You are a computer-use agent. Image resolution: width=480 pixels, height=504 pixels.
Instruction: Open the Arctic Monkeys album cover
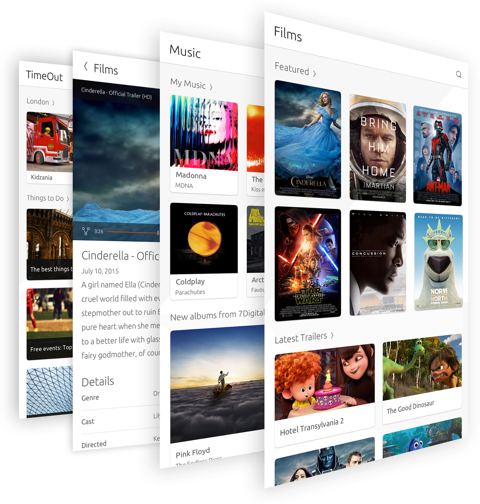point(256,239)
